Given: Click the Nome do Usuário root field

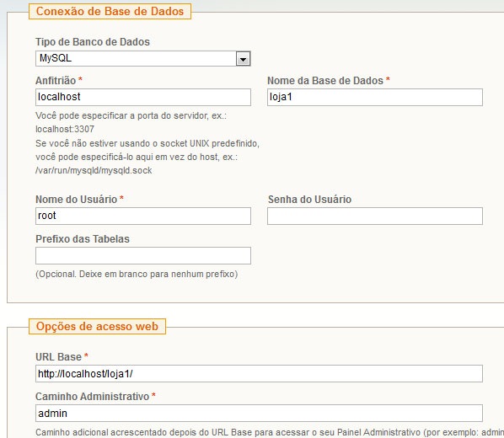Looking at the screenshot, I should tap(143, 216).
